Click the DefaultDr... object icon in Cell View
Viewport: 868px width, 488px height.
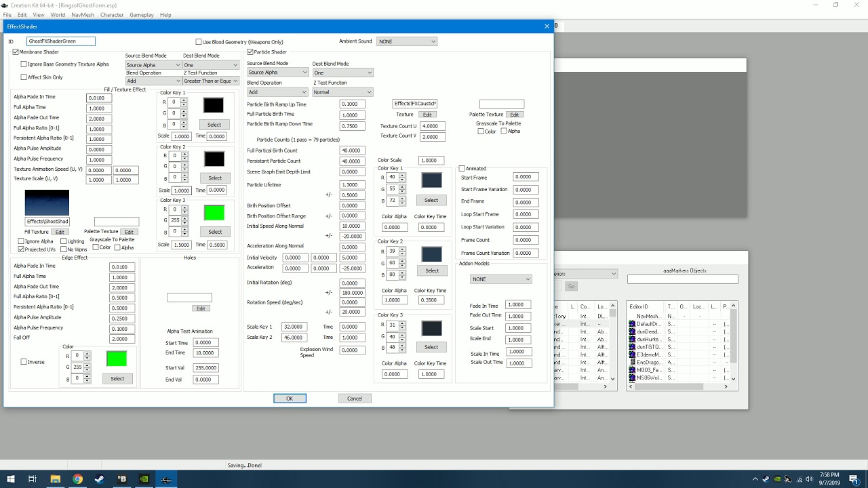tap(632, 324)
